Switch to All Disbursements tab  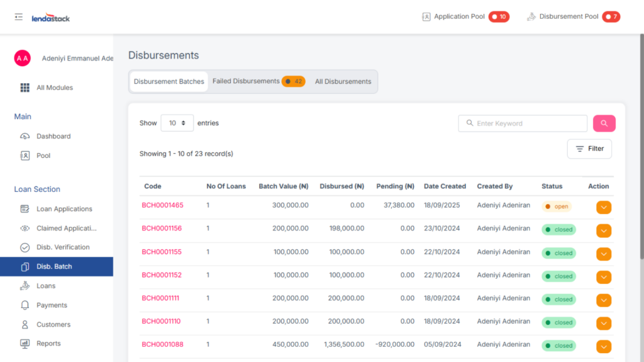(x=343, y=81)
